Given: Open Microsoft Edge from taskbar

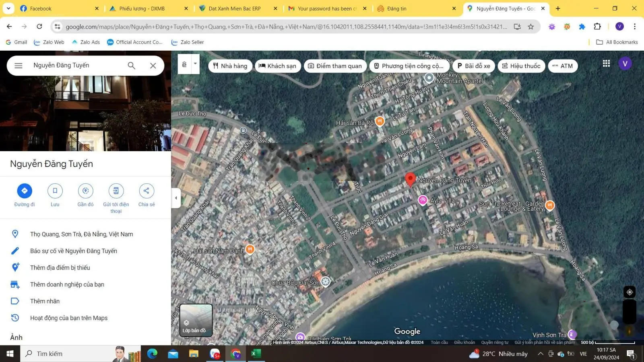Looking at the screenshot, I should (x=152, y=354).
